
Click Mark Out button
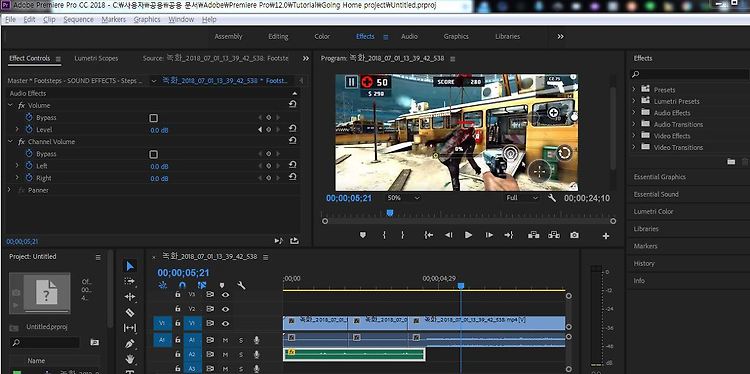(x=402, y=235)
